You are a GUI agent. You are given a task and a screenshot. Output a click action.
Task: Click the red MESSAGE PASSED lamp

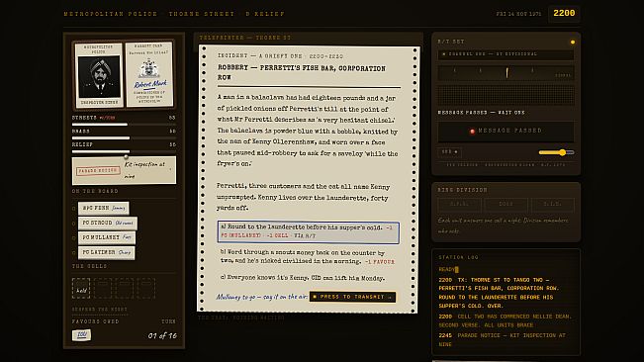coord(472,132)
